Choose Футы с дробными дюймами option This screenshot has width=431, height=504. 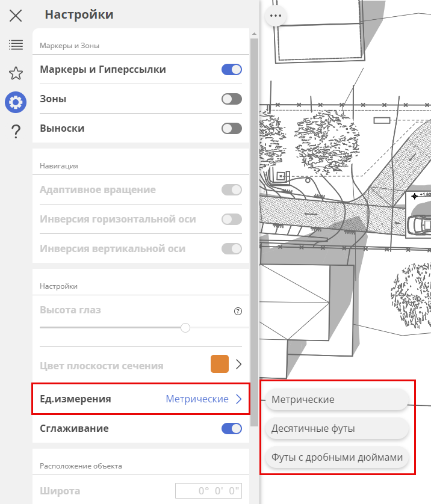[337, 457]
